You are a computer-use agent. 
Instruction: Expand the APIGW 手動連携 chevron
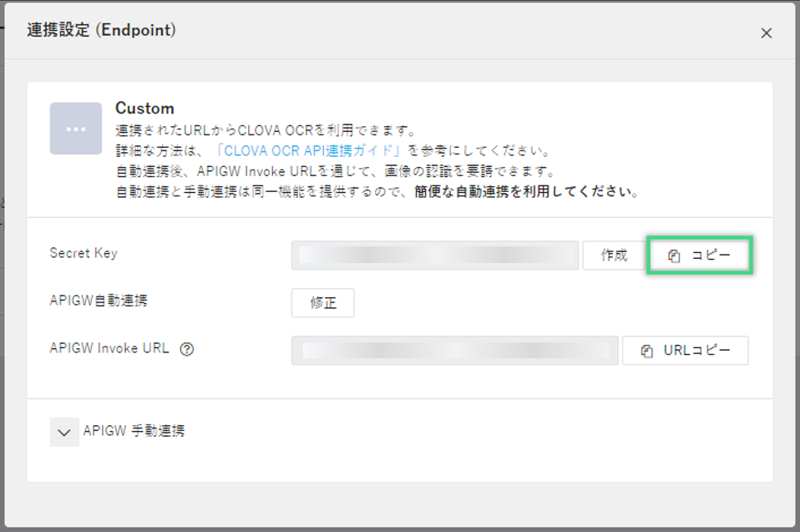tap(64, 433)
